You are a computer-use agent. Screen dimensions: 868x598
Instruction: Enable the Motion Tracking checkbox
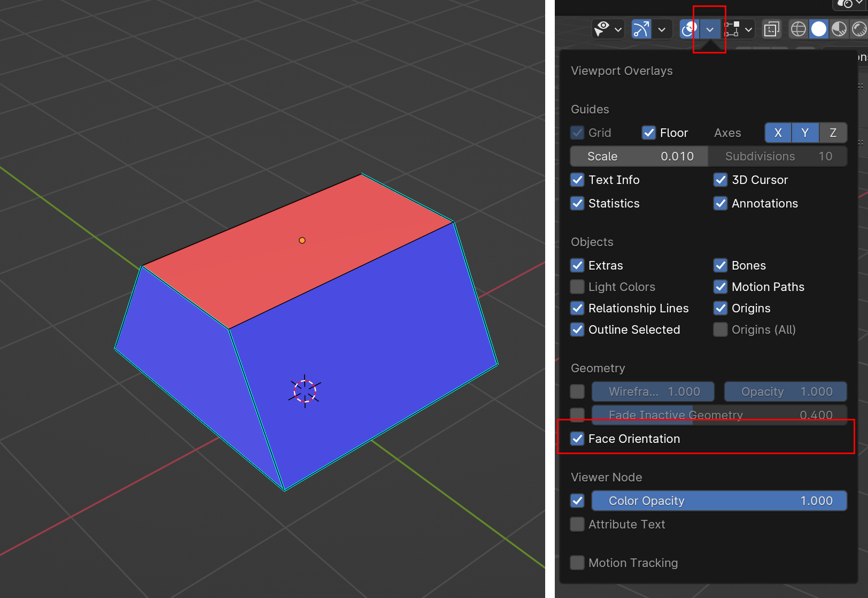click(577, 563)
